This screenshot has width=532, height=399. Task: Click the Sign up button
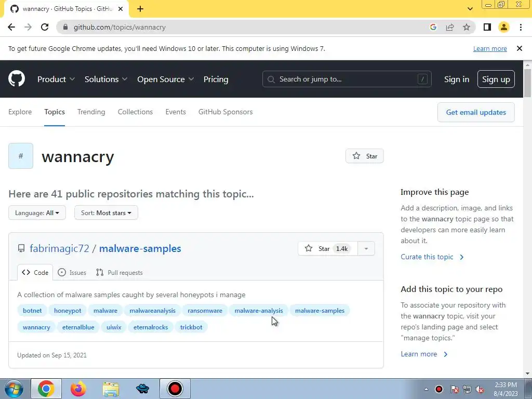pyautogui.click(x=496, y=79)
